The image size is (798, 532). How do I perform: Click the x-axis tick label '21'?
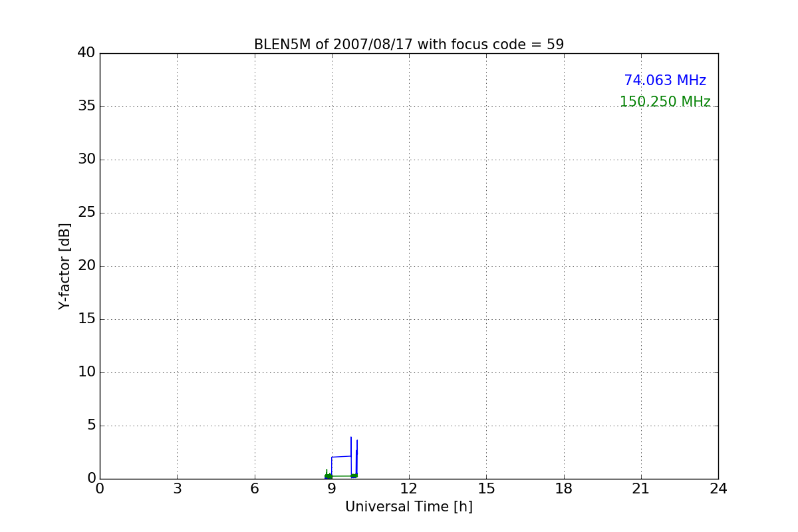pos(641,488)
